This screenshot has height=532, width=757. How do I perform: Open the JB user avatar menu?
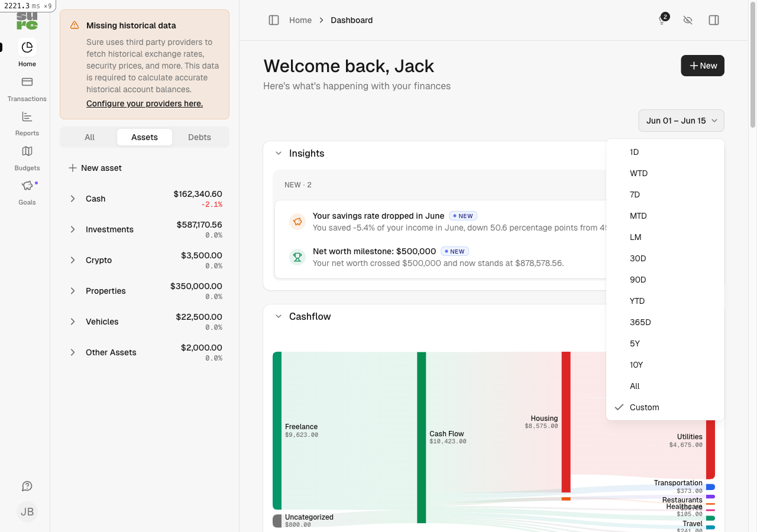(x=27, y=512)
